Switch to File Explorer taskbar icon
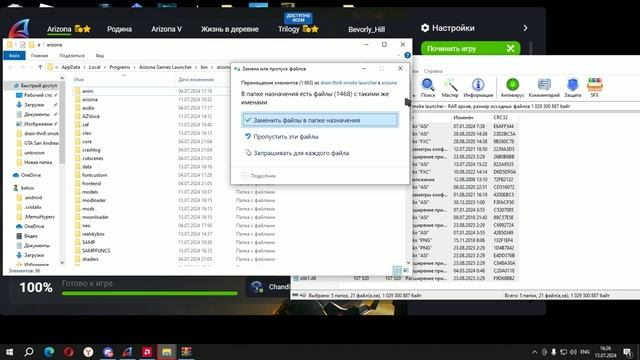This screenshot has width=640, height=360. coord(167,351)
